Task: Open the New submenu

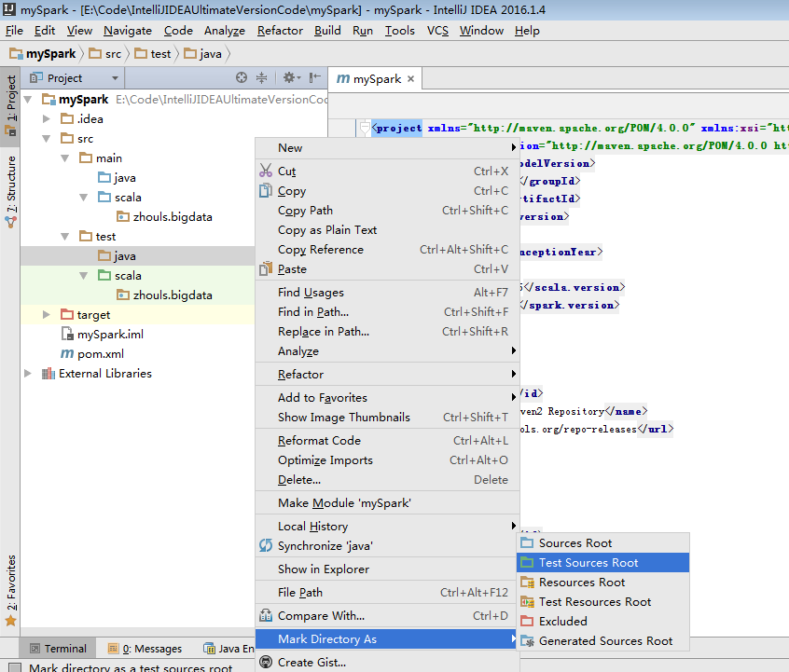Action: [x=387, y=148]
